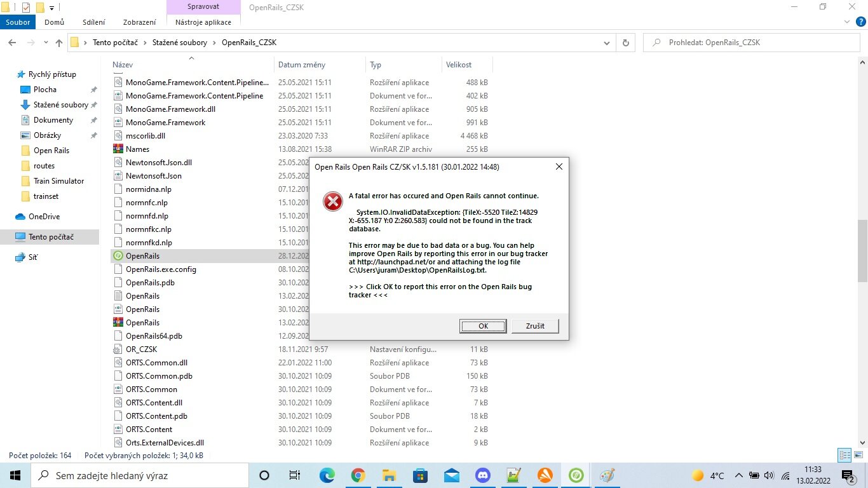This screenshot has width=868, height=488.
Task: Select Dokumenty in the navigation pane
Action: pyautogui.click(x=53, y=120)
